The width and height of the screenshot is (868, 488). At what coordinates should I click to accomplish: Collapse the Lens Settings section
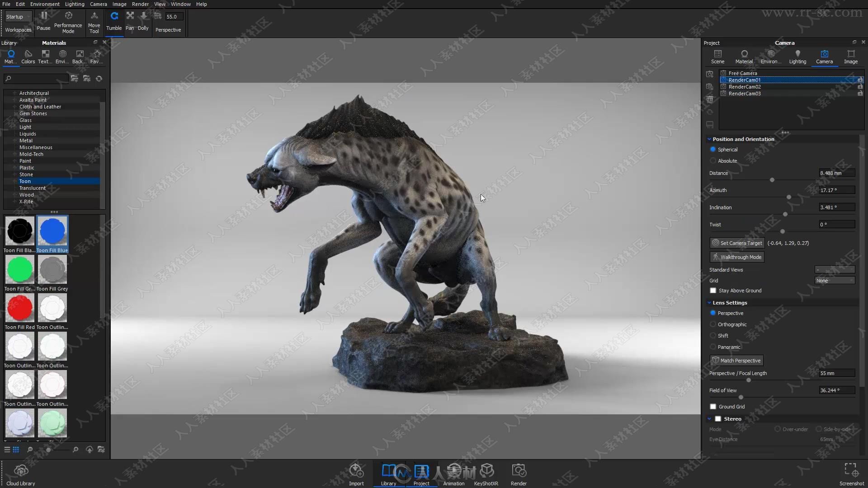(709, 303)
